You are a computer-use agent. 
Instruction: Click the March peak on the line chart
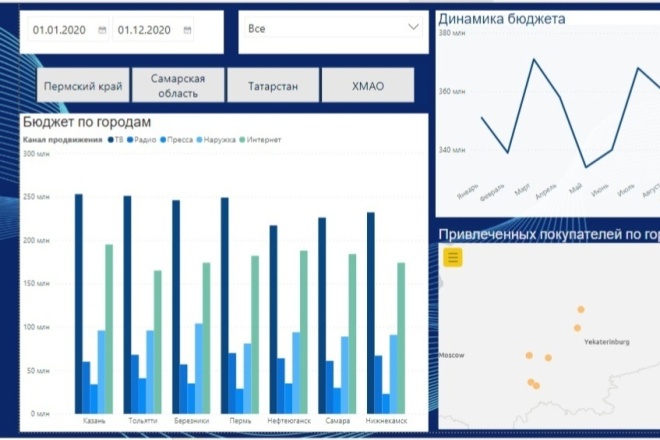[534, 59]
